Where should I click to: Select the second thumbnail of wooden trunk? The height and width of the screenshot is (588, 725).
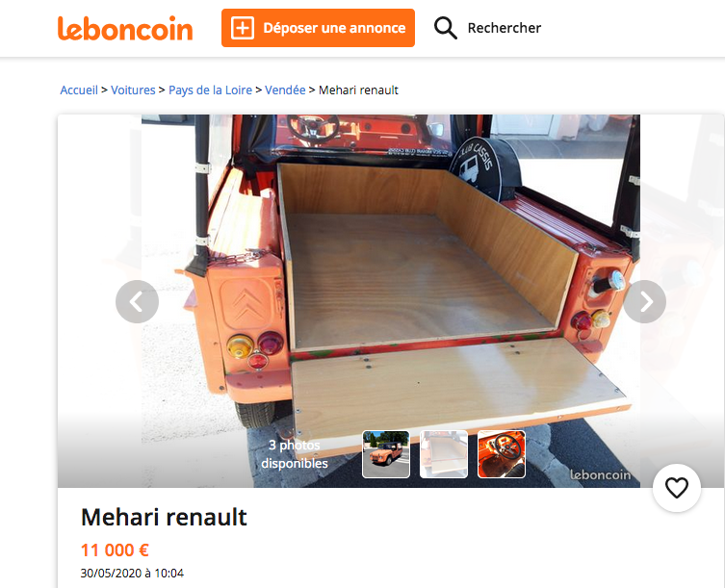pyautogui.click(x=444, y=454)
